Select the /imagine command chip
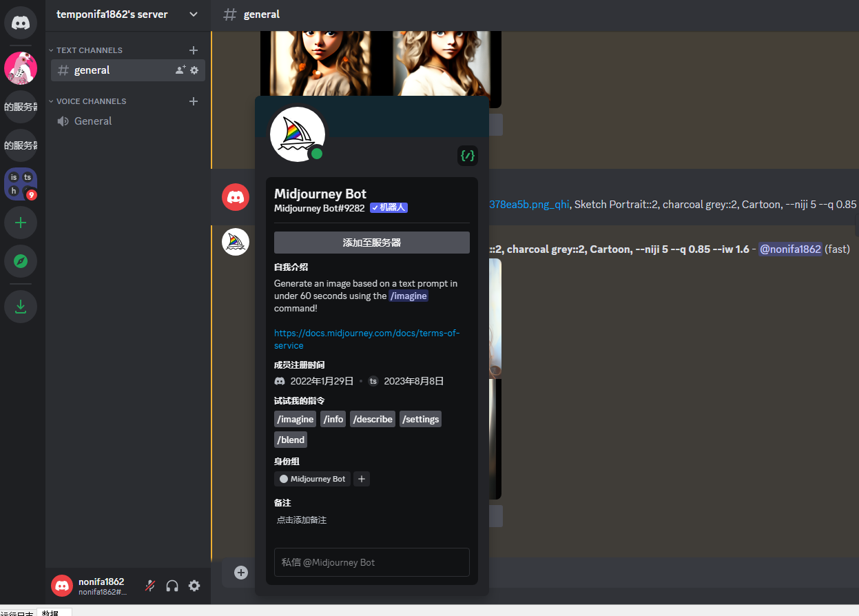 point(295,419)
